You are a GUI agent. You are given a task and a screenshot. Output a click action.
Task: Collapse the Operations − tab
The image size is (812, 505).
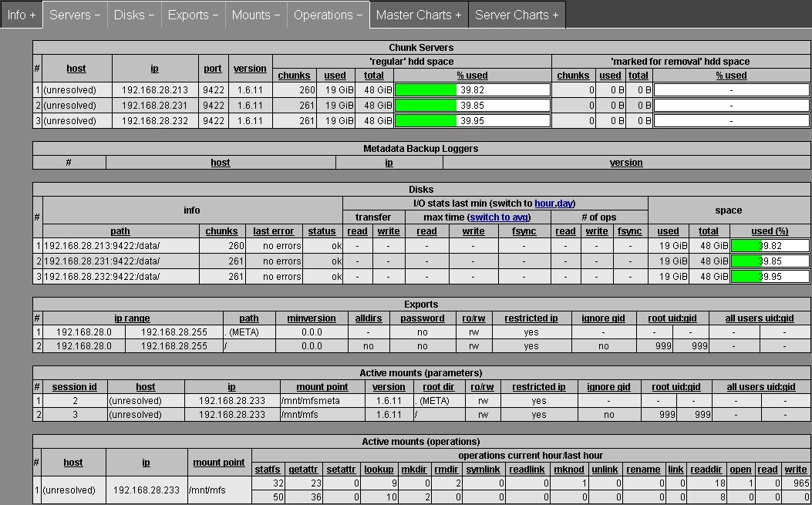[328, 15]
